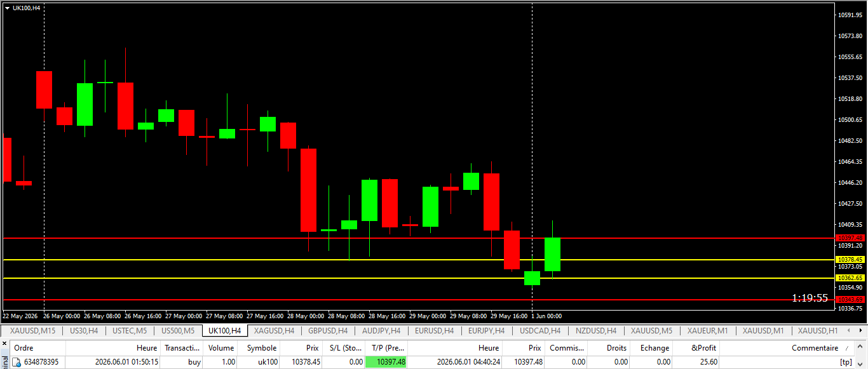
Task: Select the active UK100,H4 chart tab
Action: 225,330
